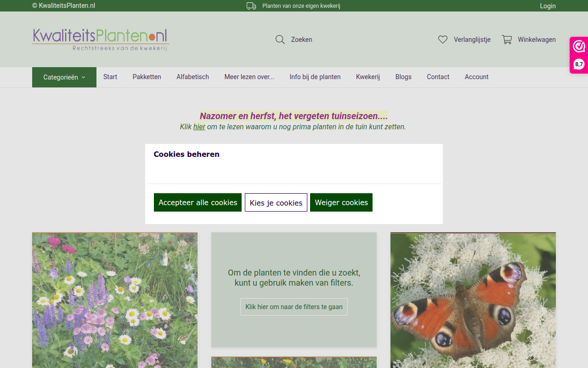The width and height of the screenshot is (588, 368).
Task: Click Accepteer alle cookies button
Action: pos(198,202)
